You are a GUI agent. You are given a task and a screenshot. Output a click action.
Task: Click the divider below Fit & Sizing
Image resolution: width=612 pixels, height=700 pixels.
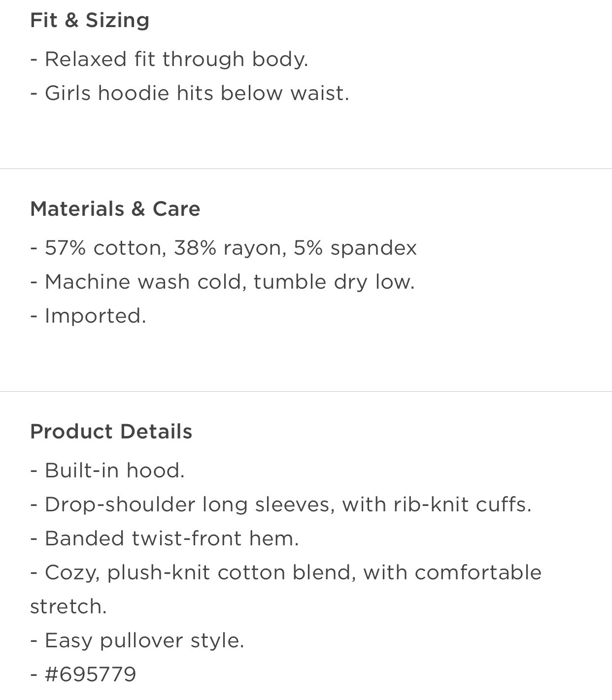coord(306,168)
